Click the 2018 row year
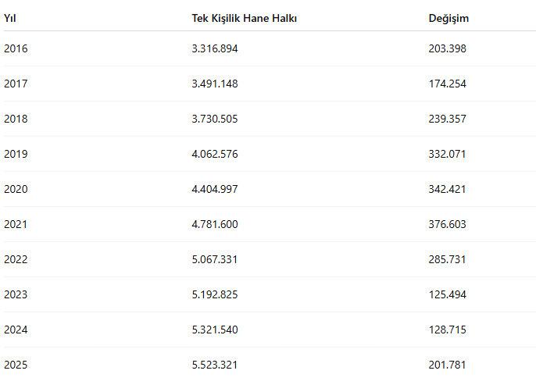This screenshot has height=392, width=536. click(x=16, y=119)
